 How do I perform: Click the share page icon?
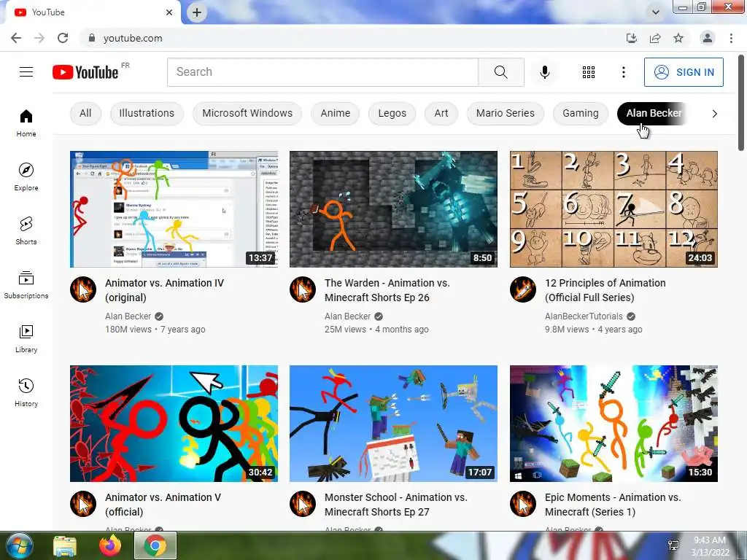[655, 38]
